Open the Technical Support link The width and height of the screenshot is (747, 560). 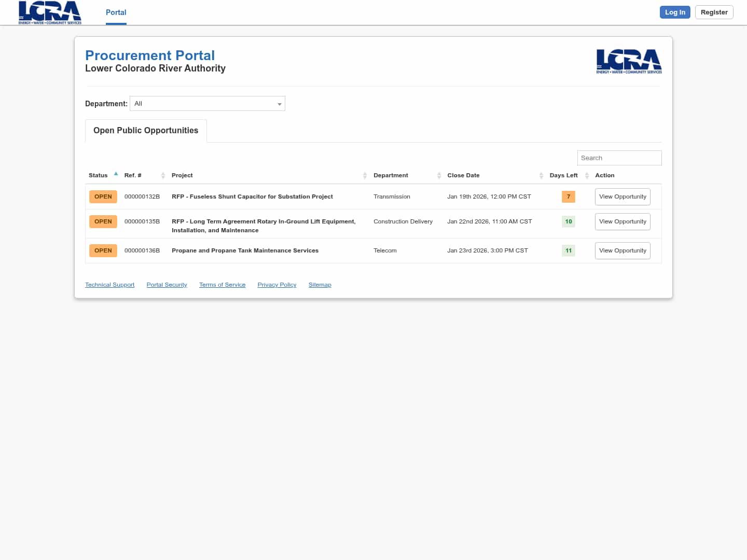pos(109,285)
